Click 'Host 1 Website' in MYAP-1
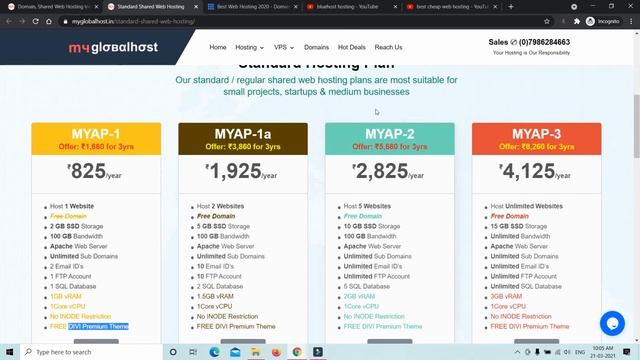Screen dimensions: 640x360 72,206
